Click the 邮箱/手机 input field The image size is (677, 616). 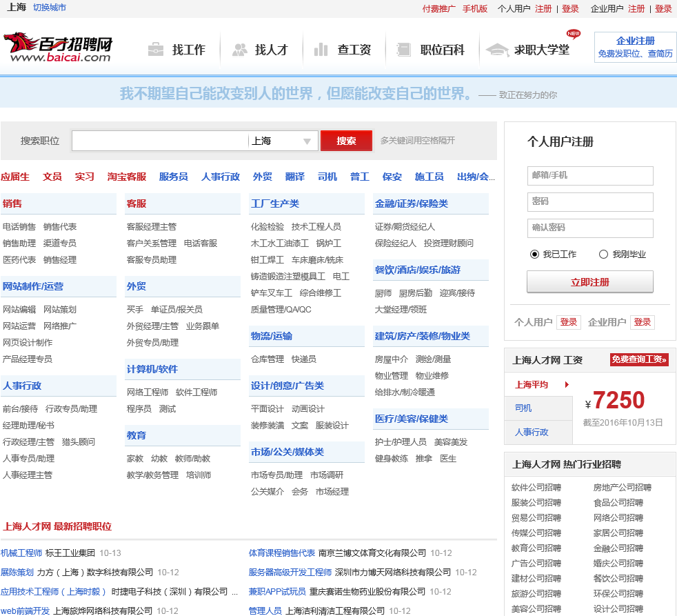pyautogui.click(x=589, y=176)
